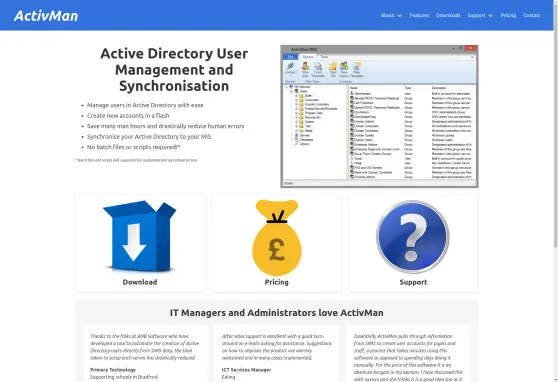Screen dimensions: 558x382
Task: Click the Download card label
Action: (x=140, y=282)
